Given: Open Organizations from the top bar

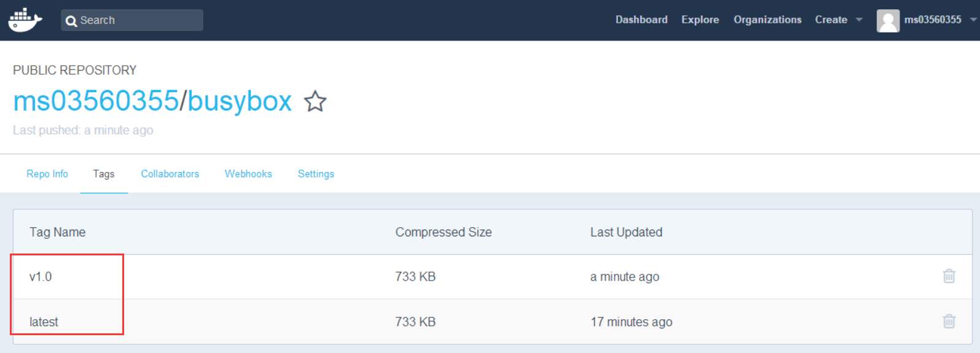Looking at the screenshot, I should (767, 20).
